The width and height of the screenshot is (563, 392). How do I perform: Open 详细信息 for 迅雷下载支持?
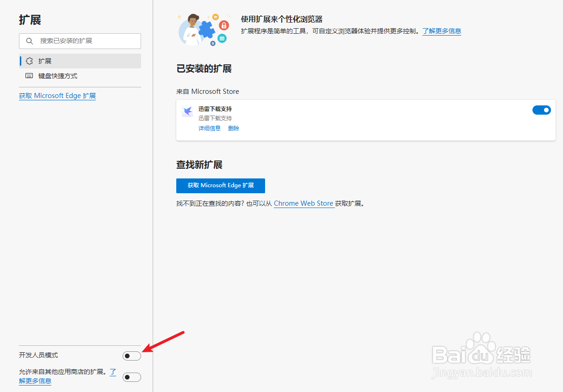pyautogui.click(x=210, y=129)
